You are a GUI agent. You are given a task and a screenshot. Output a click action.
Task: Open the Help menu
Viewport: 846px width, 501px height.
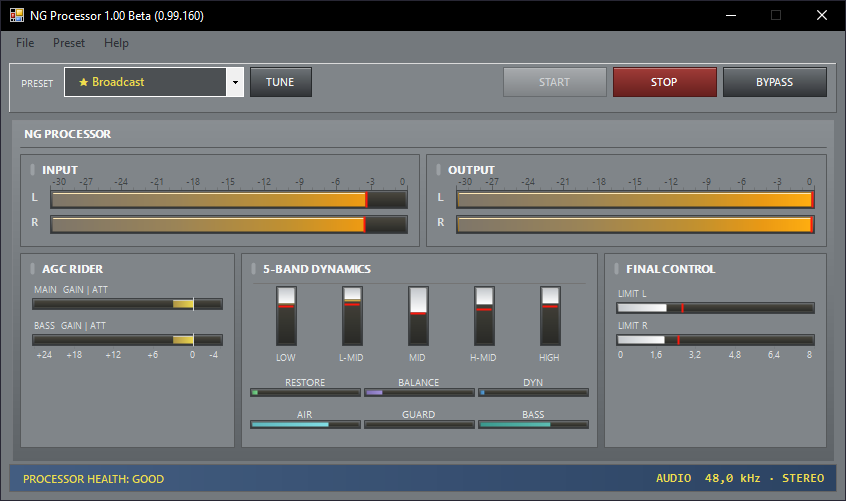point(116,43)
